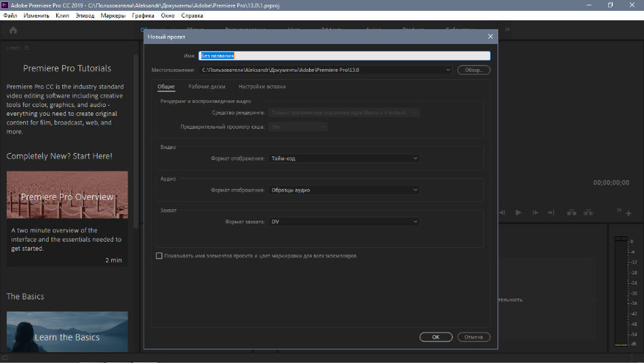Click the Home icon in the workspace bar
Image resolution: width=644 pixels, height=363 pixels.
click(x=13, y=30)
